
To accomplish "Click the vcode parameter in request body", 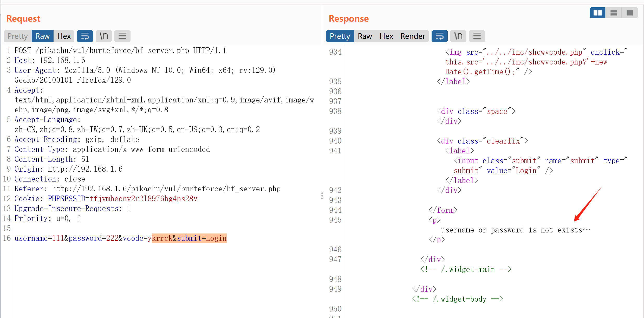I will click(133, 238).
